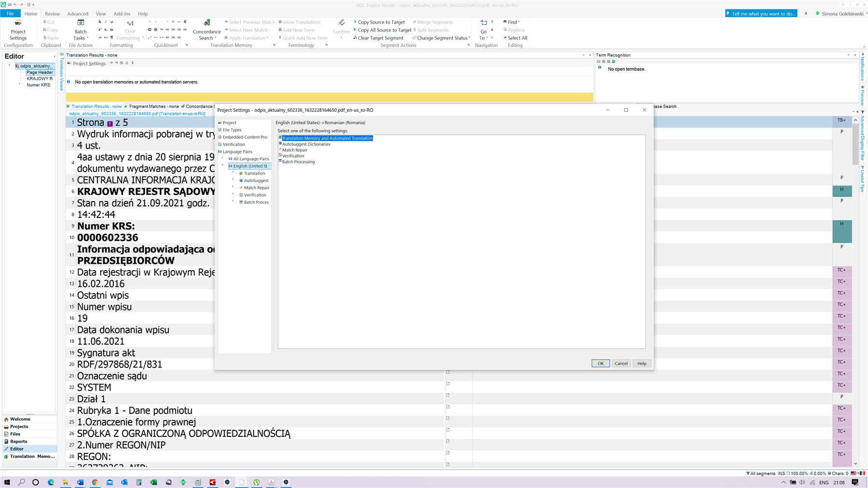Viewport: 868px width, 488px height.
Task: Select Batch Processing in the settings list
Action: coord(298,162)
